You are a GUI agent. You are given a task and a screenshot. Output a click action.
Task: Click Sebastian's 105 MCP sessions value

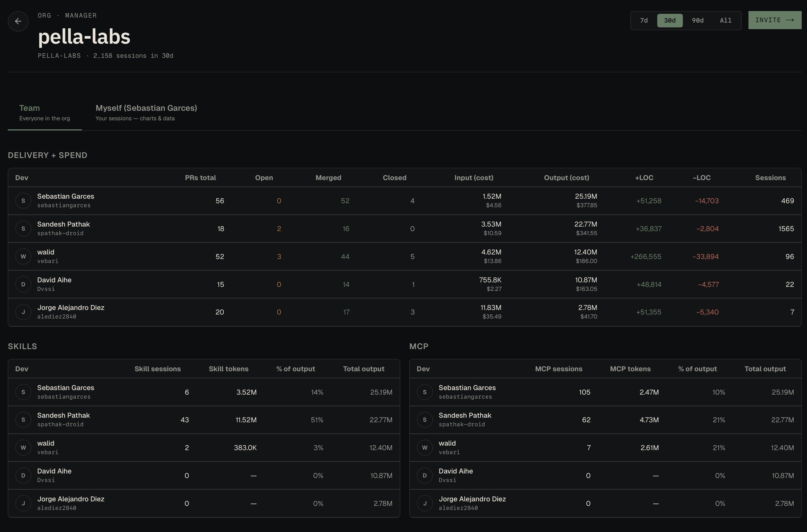[x=584, y=392]
